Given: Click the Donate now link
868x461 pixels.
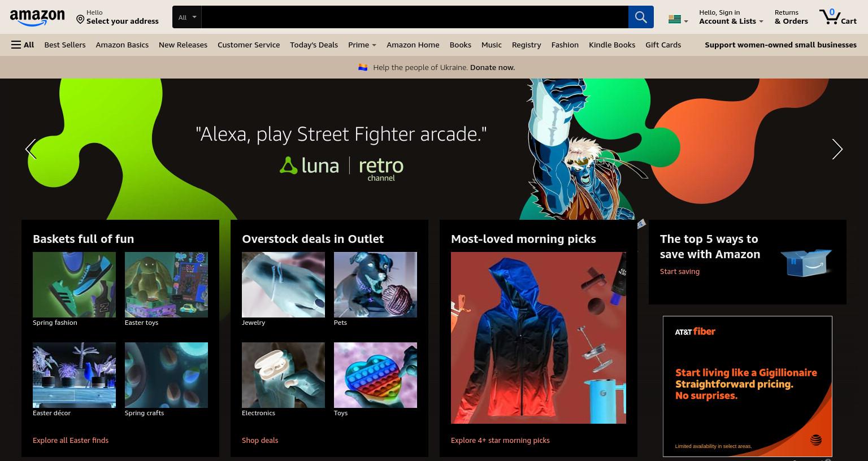Looking at the screenshot, I should (x=492, y=67).
